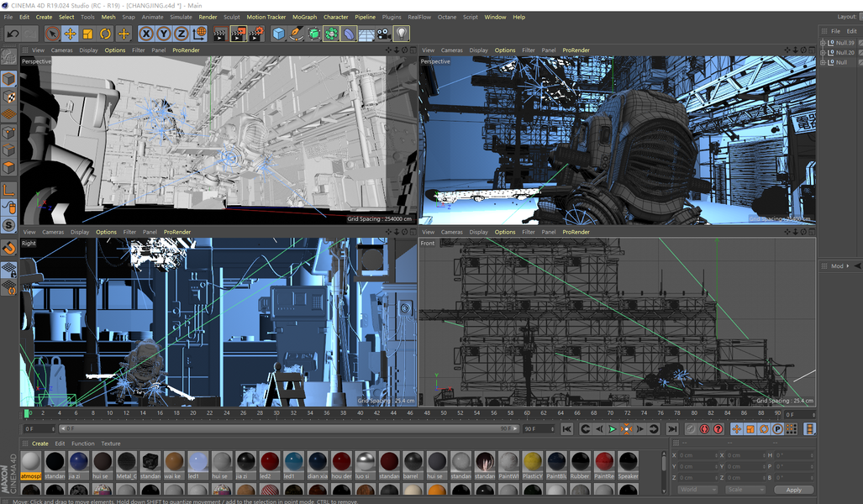Go to end of animation
Screen dimensions: 863x504
[x=672, y=429]
